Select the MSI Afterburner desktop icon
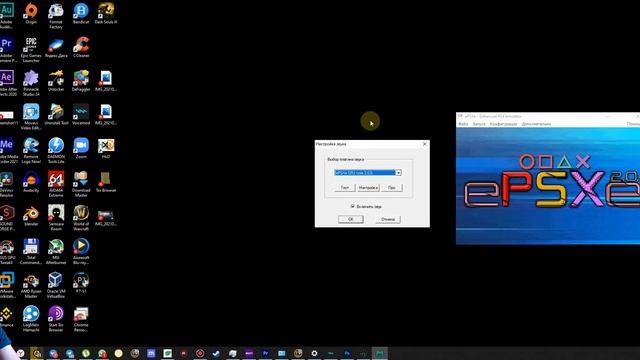Viewport: 640px width, 360px height. coord(56,251)
